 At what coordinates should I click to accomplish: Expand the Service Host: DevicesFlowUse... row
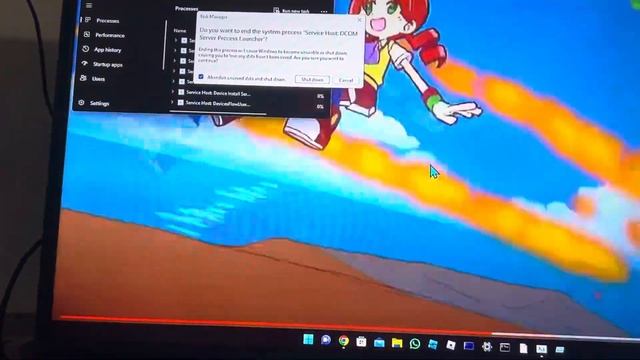tap(172, 102)
